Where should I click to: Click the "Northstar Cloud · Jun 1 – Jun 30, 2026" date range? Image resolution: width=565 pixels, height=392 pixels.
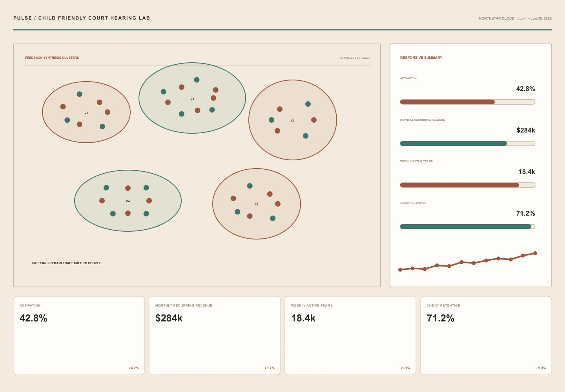(x=515, y=18)
